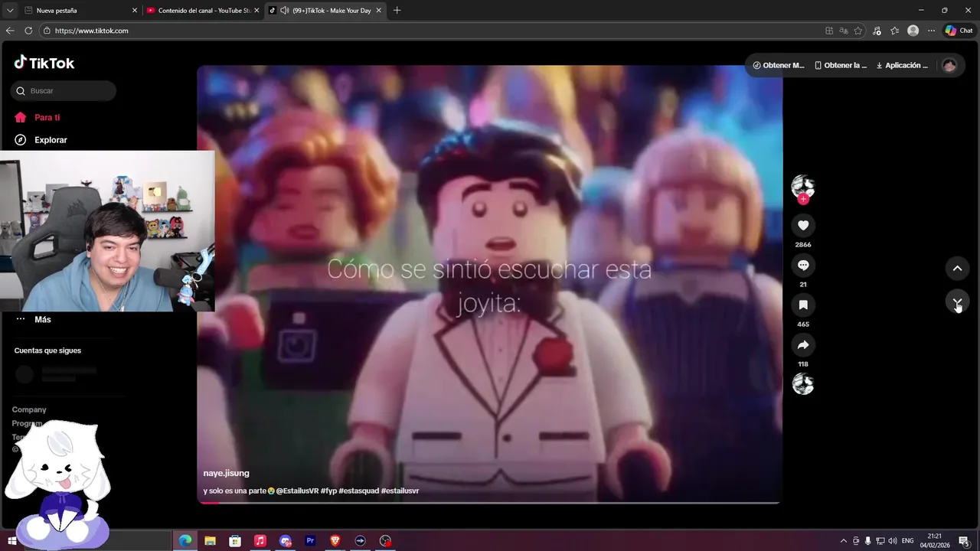
Task: Open the volume control in the tray
Action: tap(892, 541)
